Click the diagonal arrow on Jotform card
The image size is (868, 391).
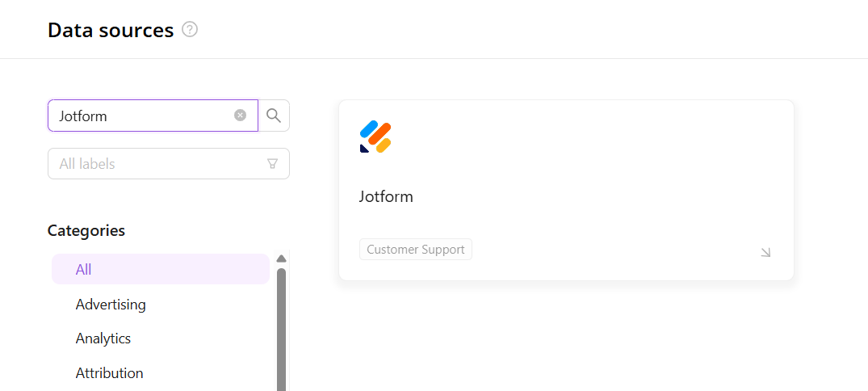[765, 252]
